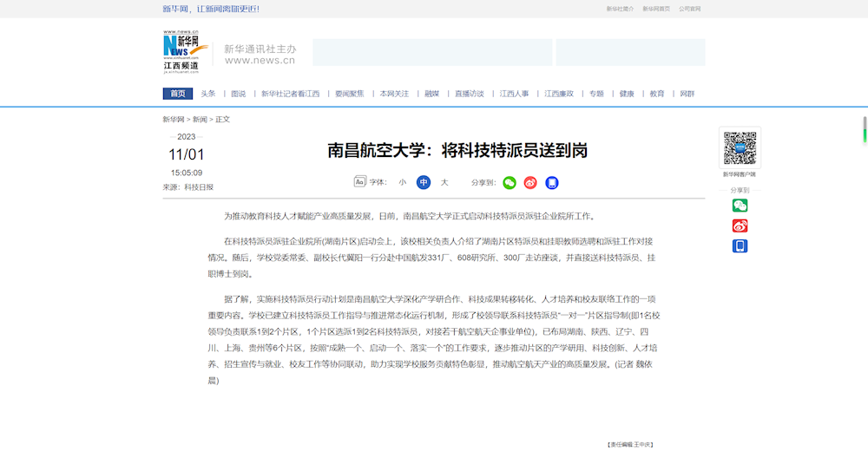This screenshot has height=451, width=868.
Task: Click 公司官网 link at top
Action: [x=690, y=9]
